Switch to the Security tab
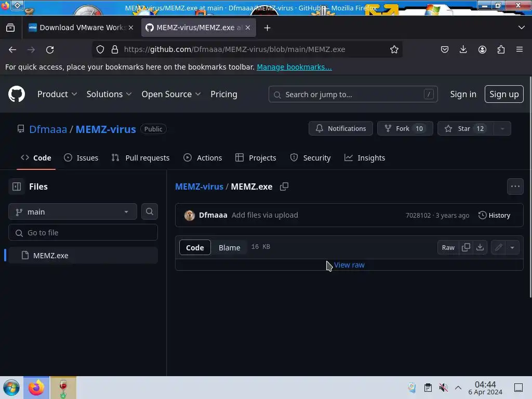 311,158
